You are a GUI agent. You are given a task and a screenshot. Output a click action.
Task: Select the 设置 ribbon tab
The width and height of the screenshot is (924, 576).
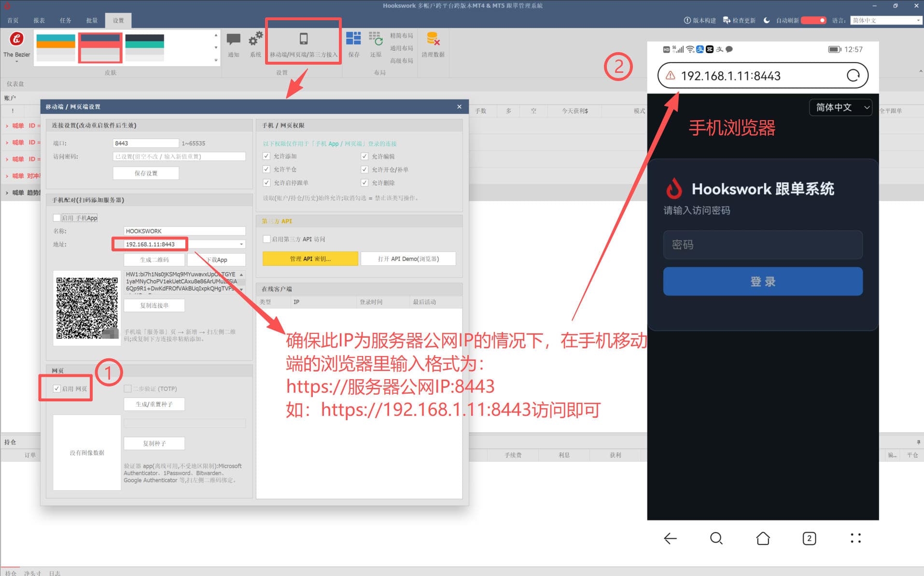tap(118, 21)
